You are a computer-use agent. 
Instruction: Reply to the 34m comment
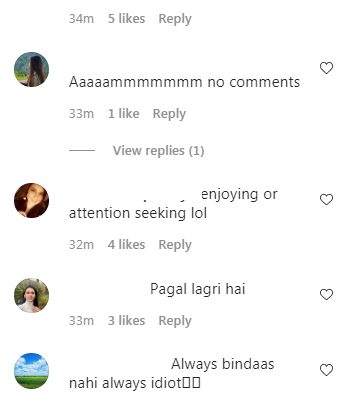tap(175, 19)
